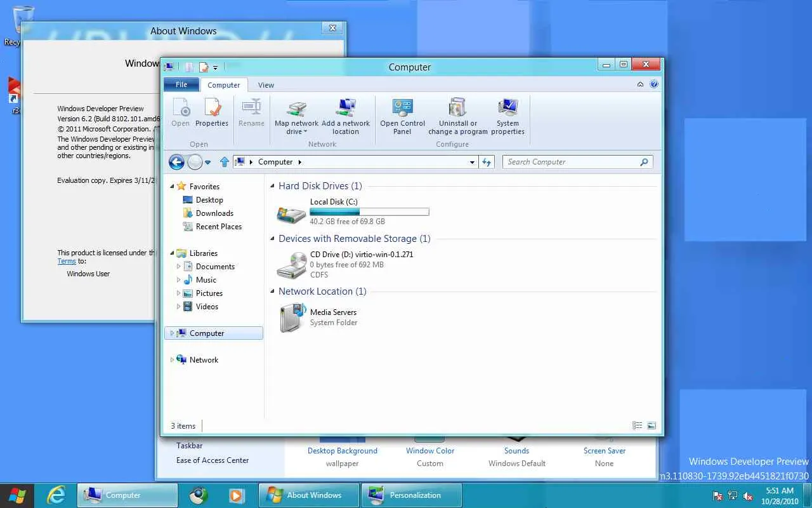Image resolution: width=812 pixels, height=508 pixels.
Task: Click the Add a network location icon
Action: point(346,108)
